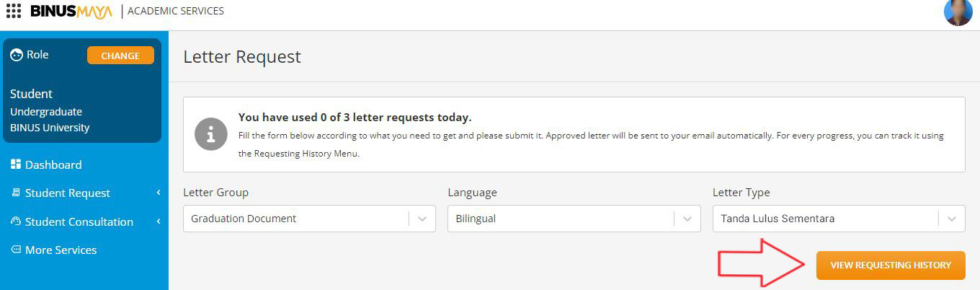Open the Language dropdown arrow
980x290 pixels.
[x=687, y=219]
